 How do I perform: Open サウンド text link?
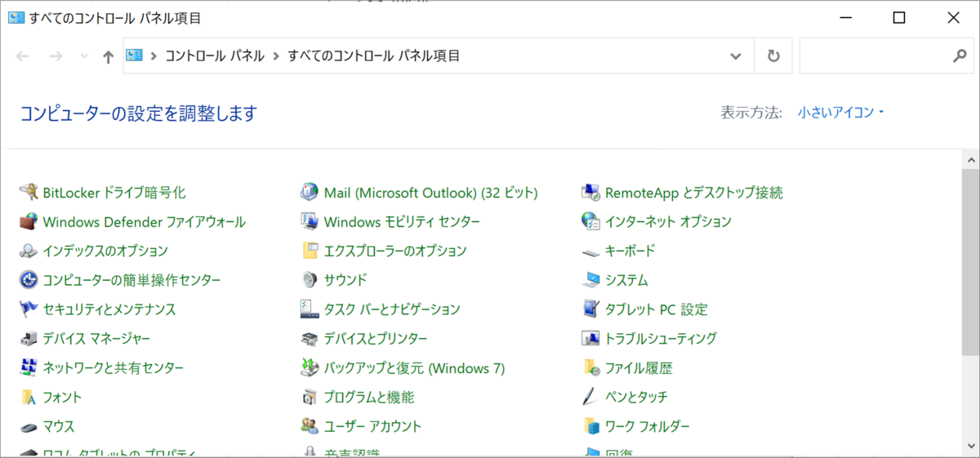(x=345, y=280)
